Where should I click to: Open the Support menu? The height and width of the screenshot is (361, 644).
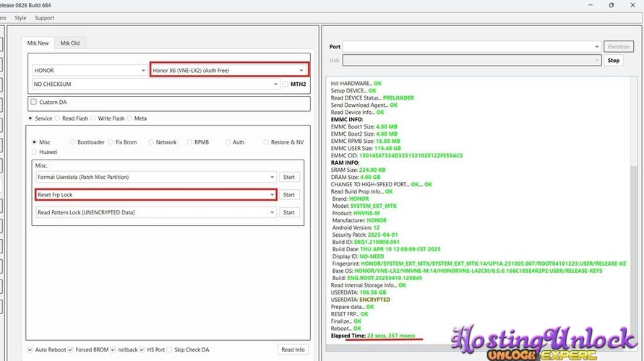point(44,18)
